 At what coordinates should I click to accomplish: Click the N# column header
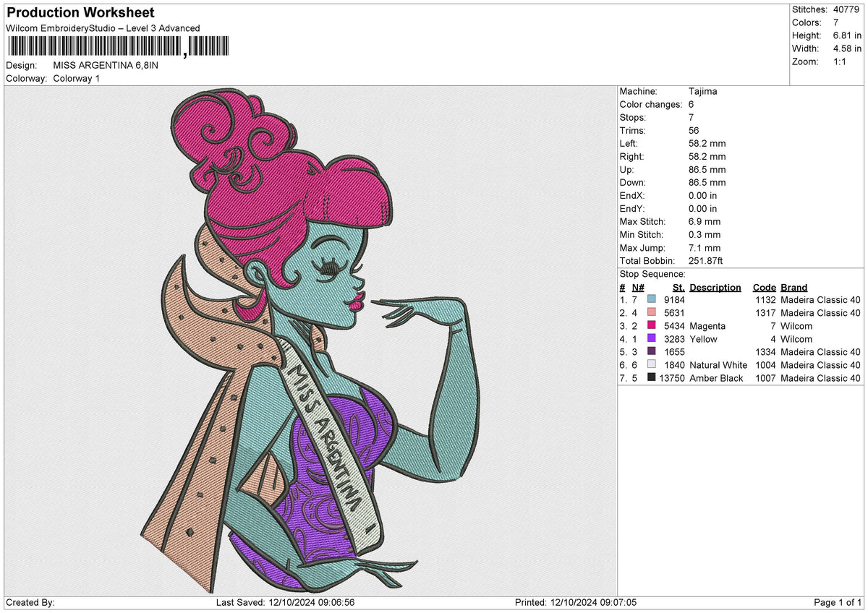[638, 288]
